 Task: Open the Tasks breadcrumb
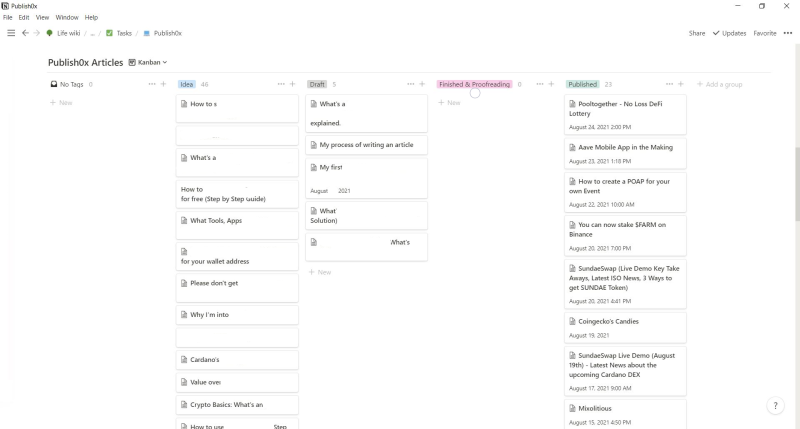[119, 33]
